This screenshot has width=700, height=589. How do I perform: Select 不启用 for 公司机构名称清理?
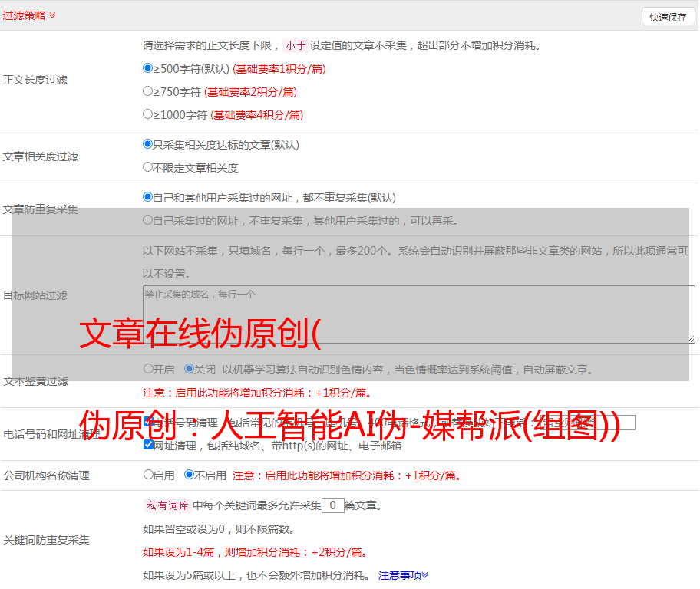[190, 474]
